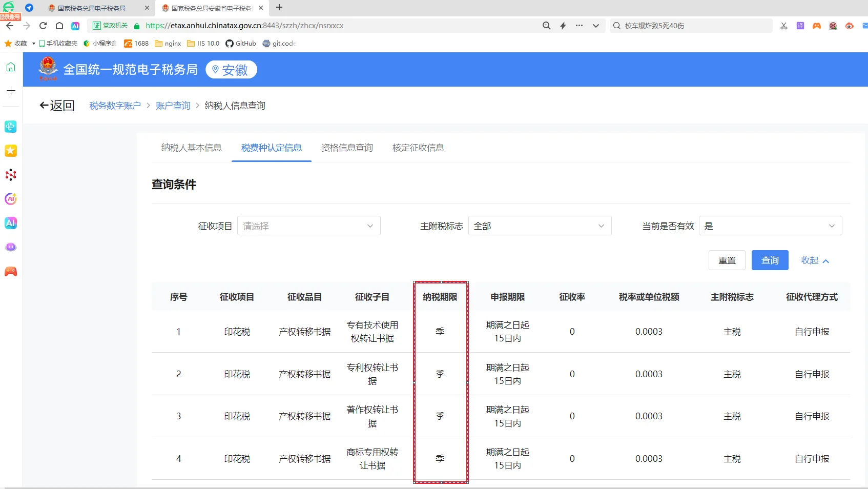868x489 pixels.
Task: Open the browser home page icon
Action: [59, 26]
